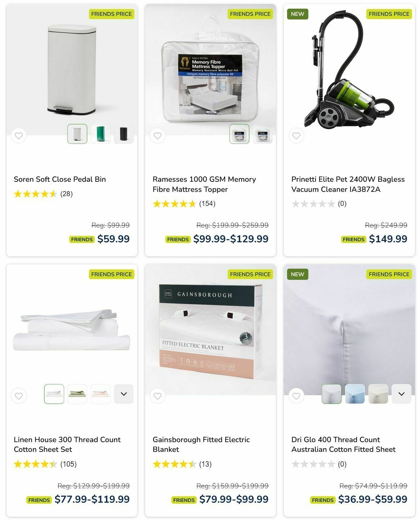Add Gainsborough Electric Blanket to wishlist
Viewport: 420px width, 520px height.
point(157,396)
